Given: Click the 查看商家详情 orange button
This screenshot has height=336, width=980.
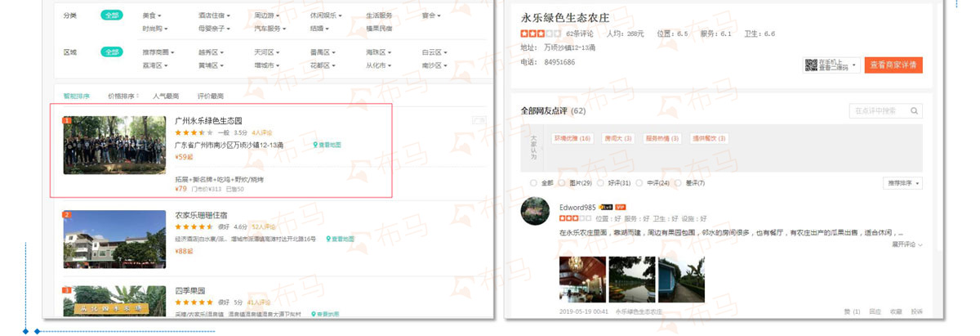Looking at the screenshot, I should [x=893, y=65].
